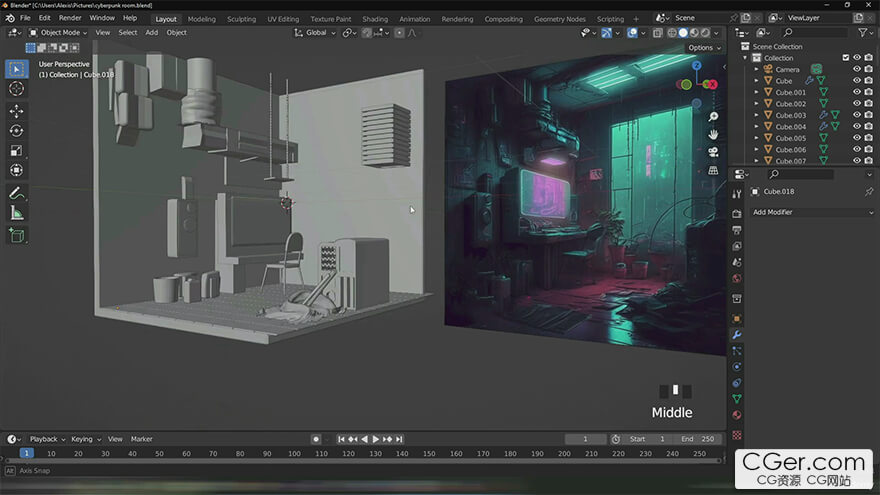Switch to the Shading workspace tab

pyautogui.click(x=375, y=19)
